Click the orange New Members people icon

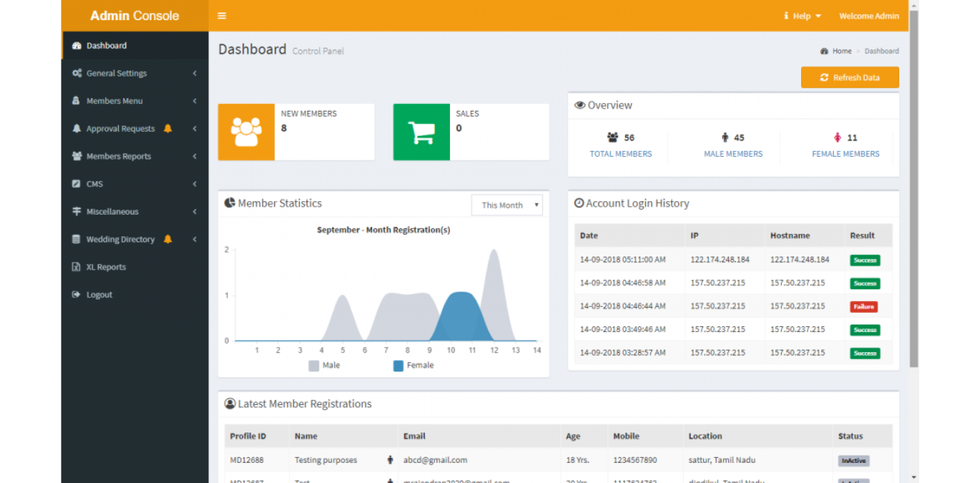[246, 132]
